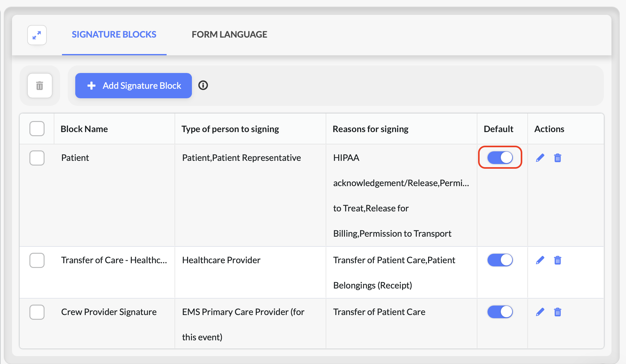Tick the Crew Provider Signature checkbox
The height and width of the screenshot is (364, 626).
(x=37, y=312)
